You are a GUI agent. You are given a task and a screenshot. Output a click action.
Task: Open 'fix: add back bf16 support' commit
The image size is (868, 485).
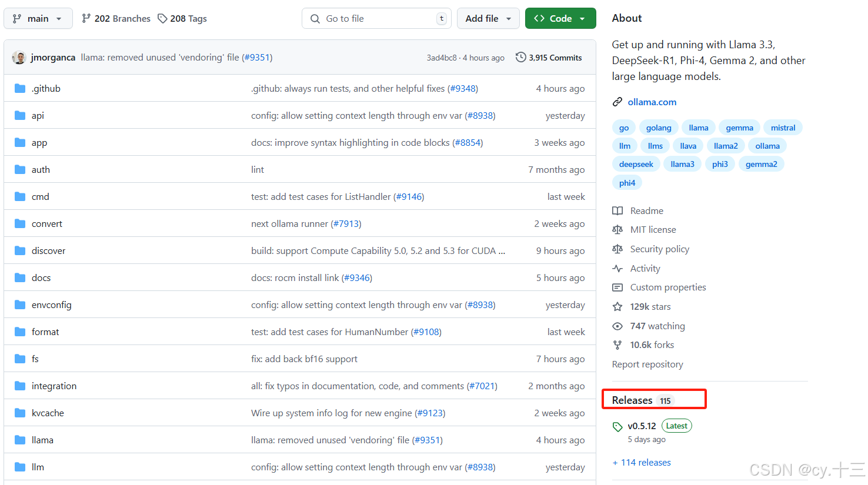pyautogui.click(x=304, y=359)
